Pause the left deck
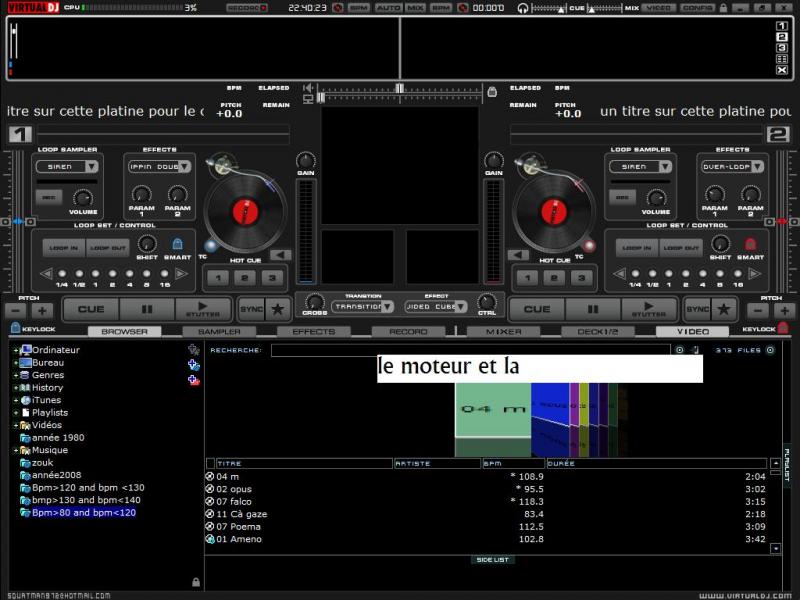800x600 pixels. [x=147, y=309]
